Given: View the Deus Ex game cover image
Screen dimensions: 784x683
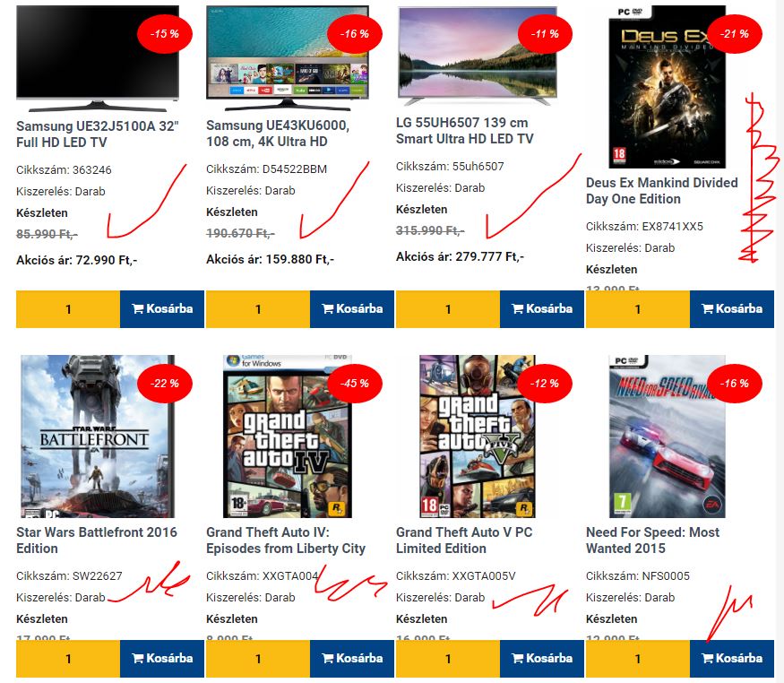Looking at the screenshot, I should click(667, 87).
